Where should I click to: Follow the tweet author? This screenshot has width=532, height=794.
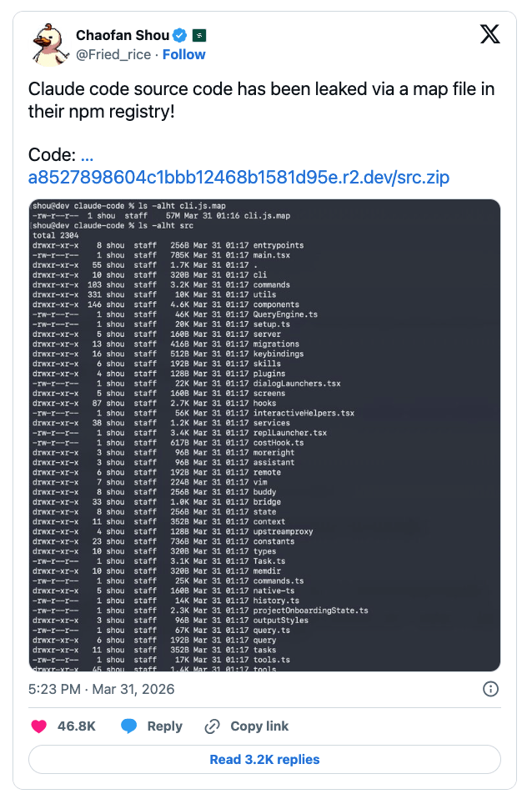(x=184, y=54)
